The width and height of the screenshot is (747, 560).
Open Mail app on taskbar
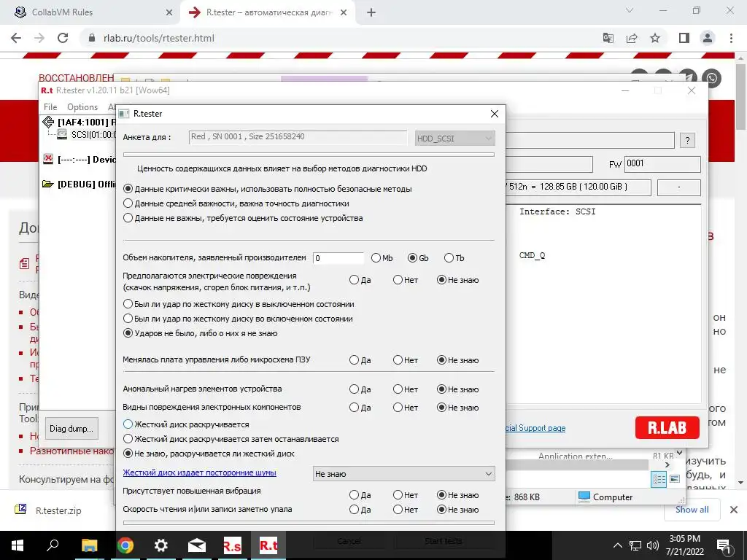click(197, 545)
